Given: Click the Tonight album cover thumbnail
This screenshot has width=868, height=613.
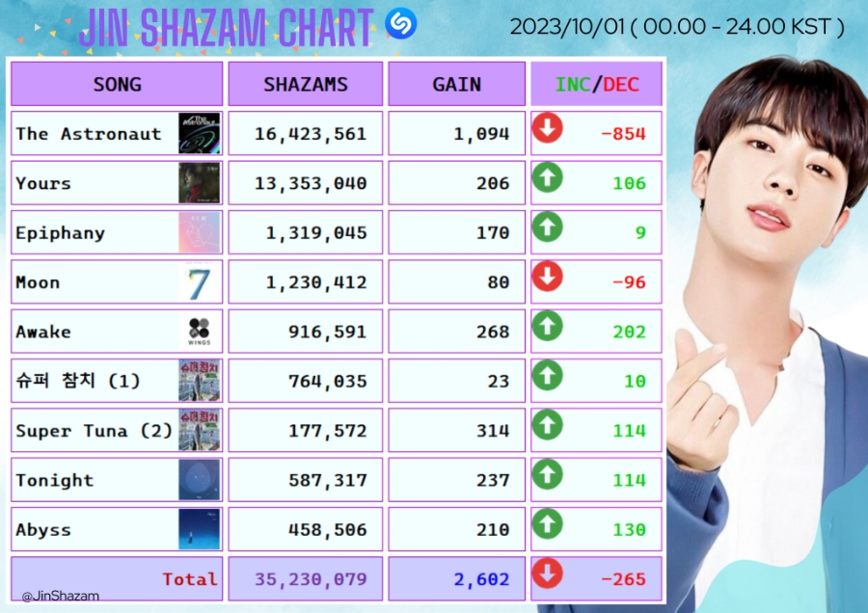Looking at the screenshot, I should tap(200, 480).
